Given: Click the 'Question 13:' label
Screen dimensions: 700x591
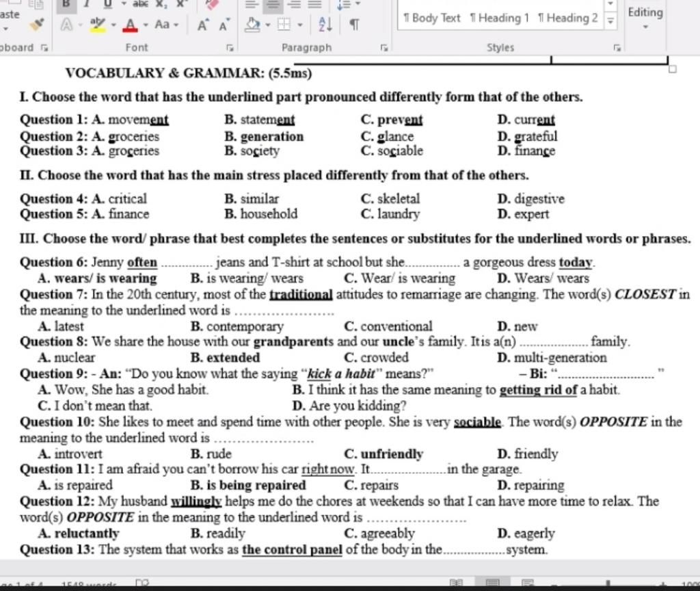Looking at the screenshot, I should pyautogui.click(x=57, y=550).
